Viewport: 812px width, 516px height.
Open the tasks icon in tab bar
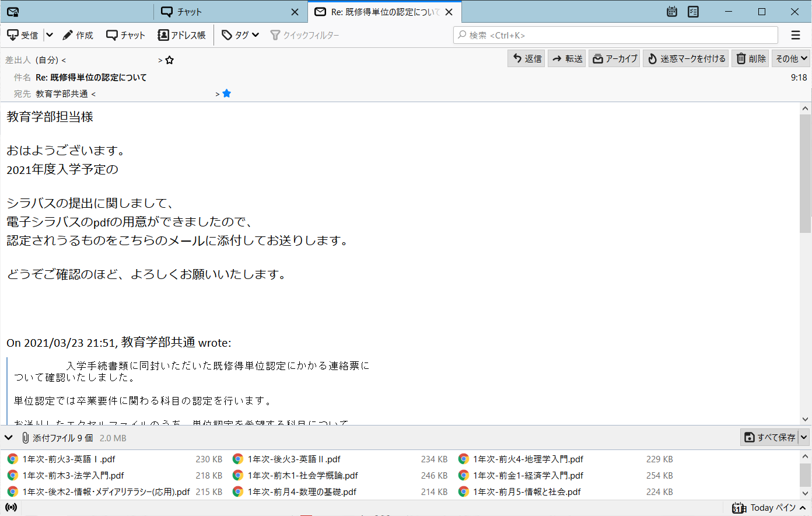693,12
